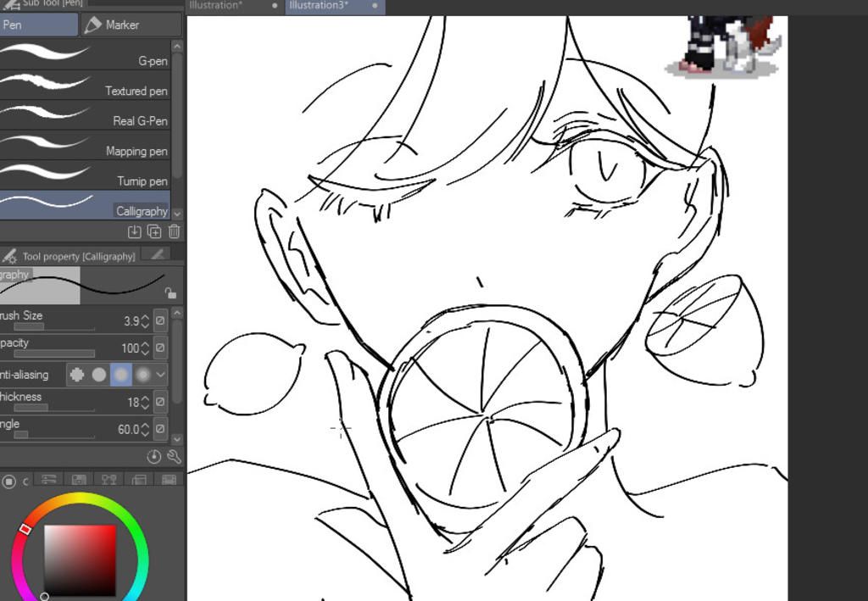Select anti-aliasing Strong option
868x601 pixels.
click(142, 375)
